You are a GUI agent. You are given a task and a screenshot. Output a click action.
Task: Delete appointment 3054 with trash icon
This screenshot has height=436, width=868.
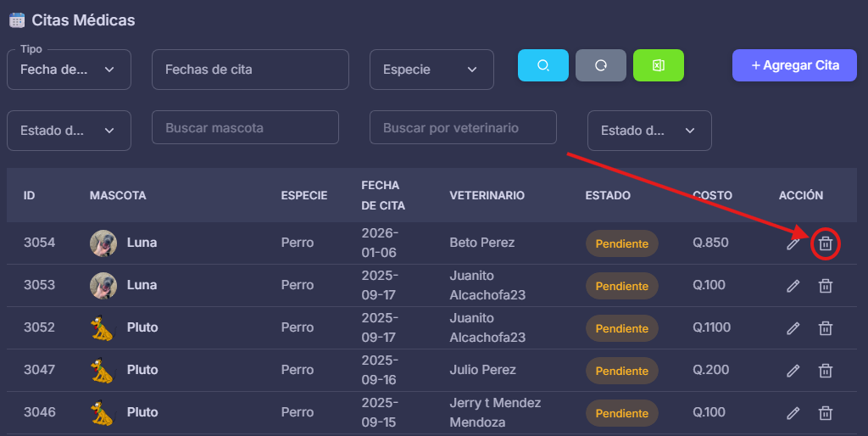pyautogui.click(x=826, y=244)
